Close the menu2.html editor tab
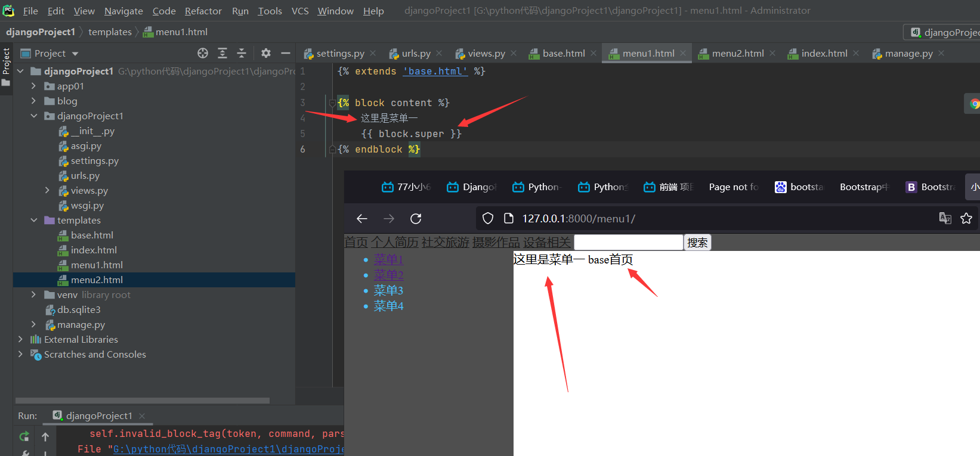The height and width of the screenshot is (456, 980). 772,53
